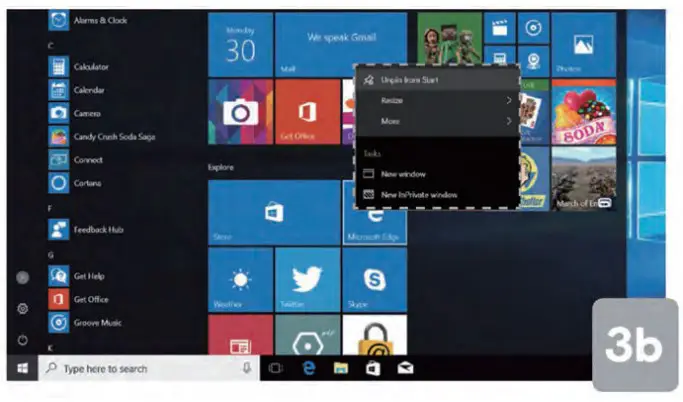Open the Store icon on the taskbar
This screenshot has width=683, height=402.
(x=373, y=368)
